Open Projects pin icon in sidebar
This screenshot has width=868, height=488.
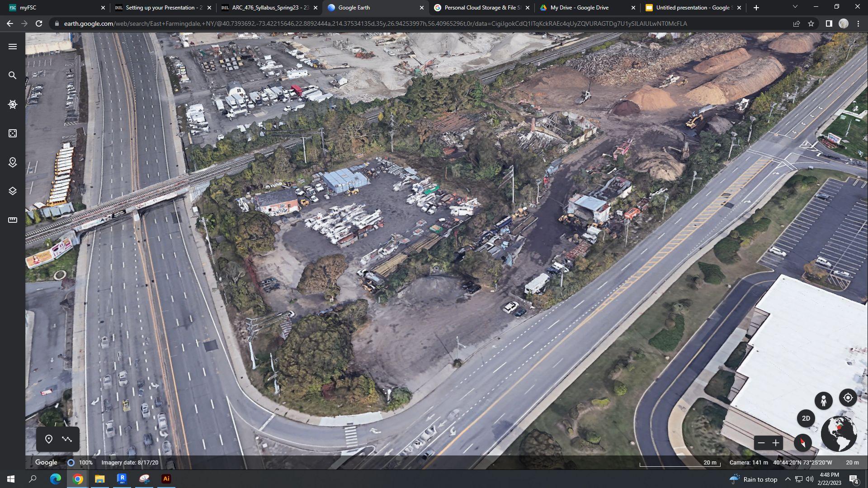(x=13, y=162)
